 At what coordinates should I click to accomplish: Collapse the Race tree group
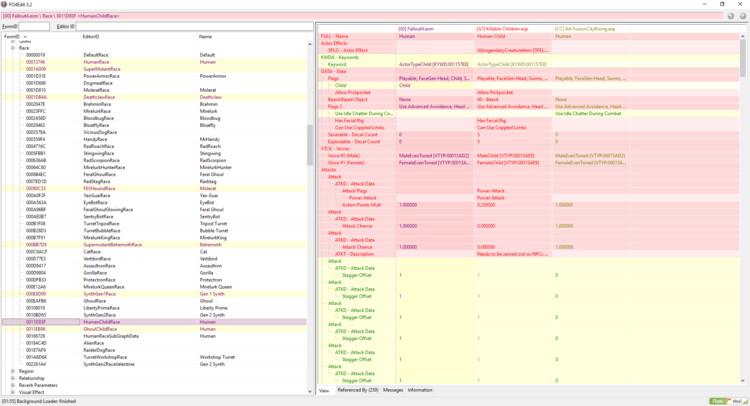[x=13, y=48]
